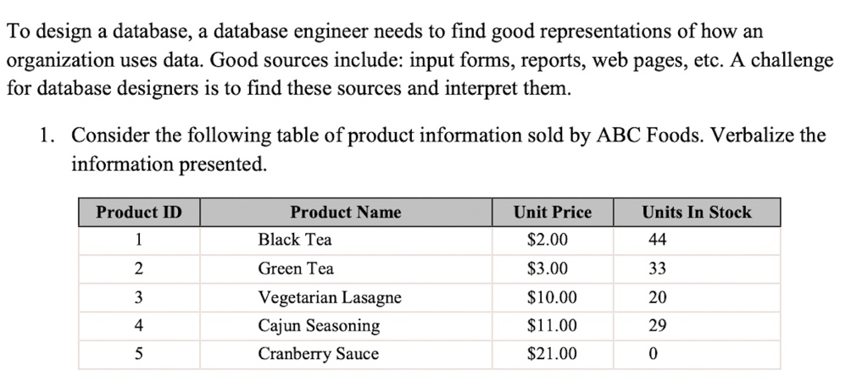868x382 pixels.
Task: Select the Cajun Seasoning cell
Action: 346,326
